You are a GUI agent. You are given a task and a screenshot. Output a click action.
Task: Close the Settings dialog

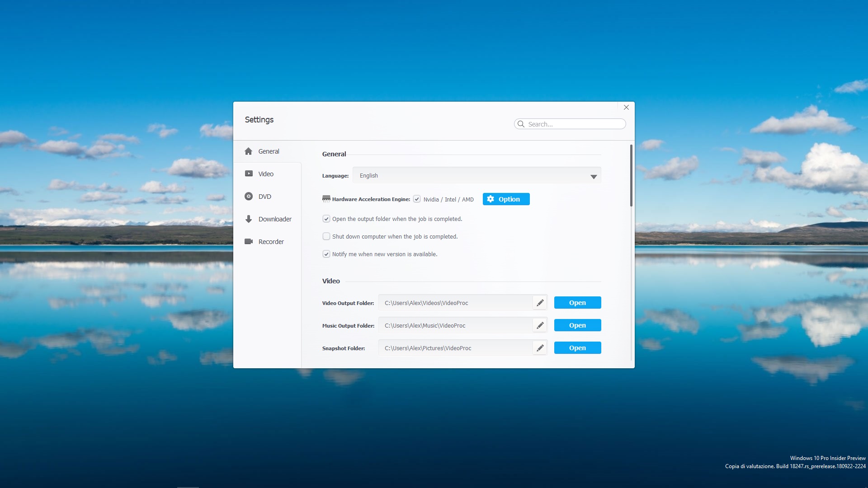click(626, 108)
